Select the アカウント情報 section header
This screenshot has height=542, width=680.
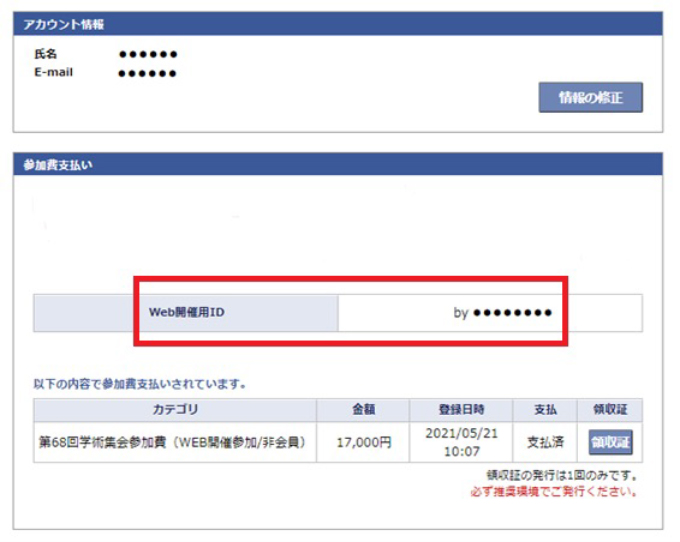(64, 24)
